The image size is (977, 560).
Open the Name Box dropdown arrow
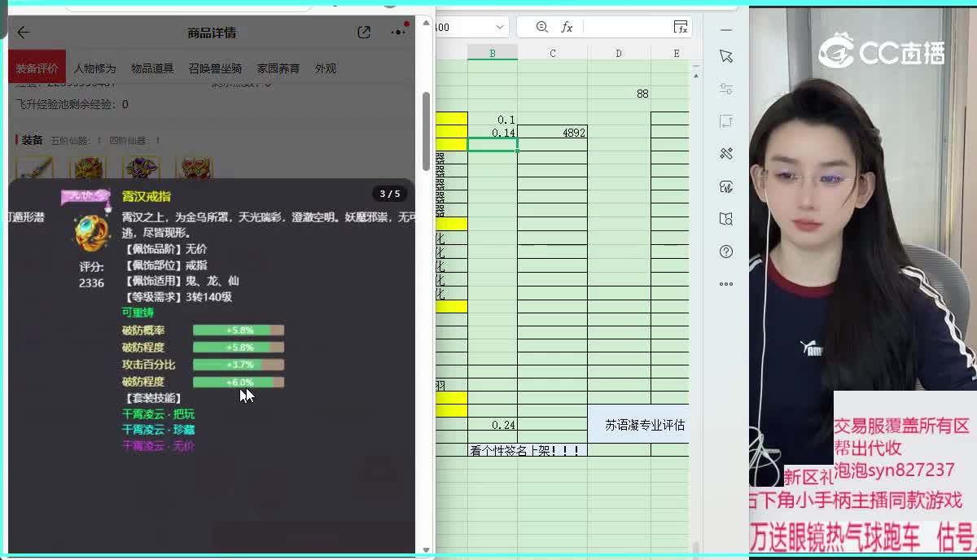coord(499,25)
